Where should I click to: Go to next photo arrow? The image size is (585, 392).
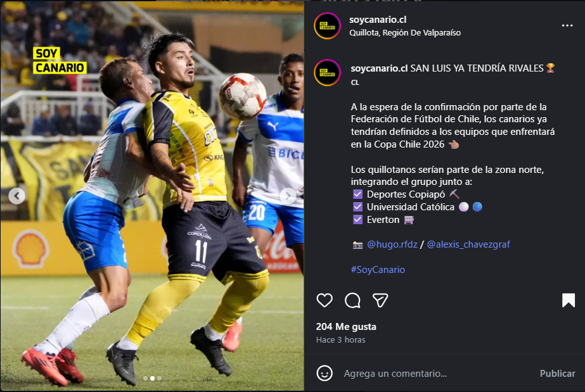tap(288, 196)
